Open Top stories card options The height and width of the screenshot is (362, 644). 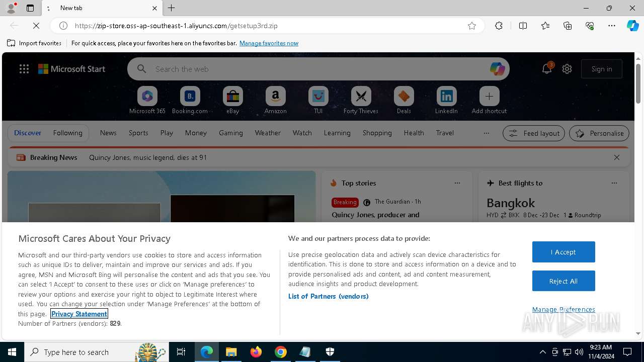pyautogui.click(x=457, y=183)
